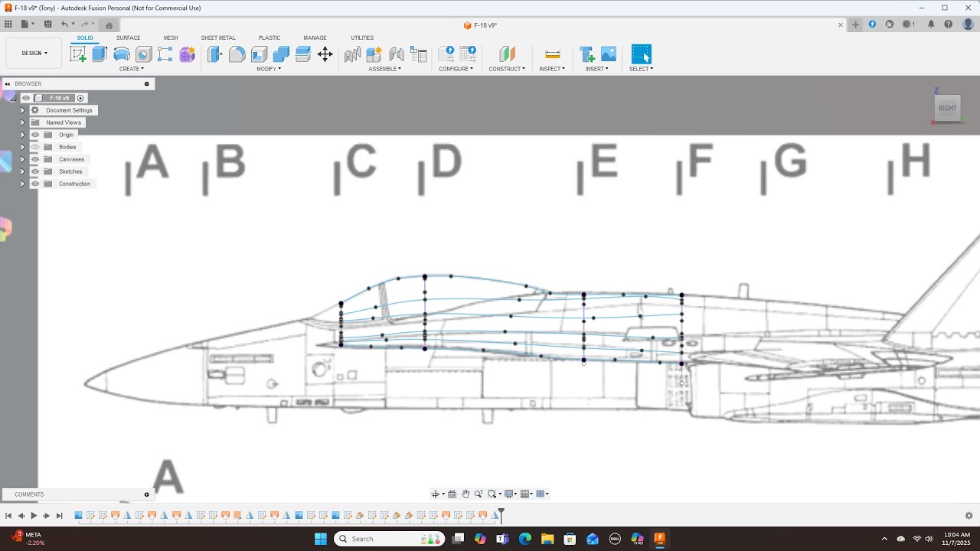Switch to the PLASTIC tab
The height and width of the screenshot is (551, 980).
tap(269, 37)
